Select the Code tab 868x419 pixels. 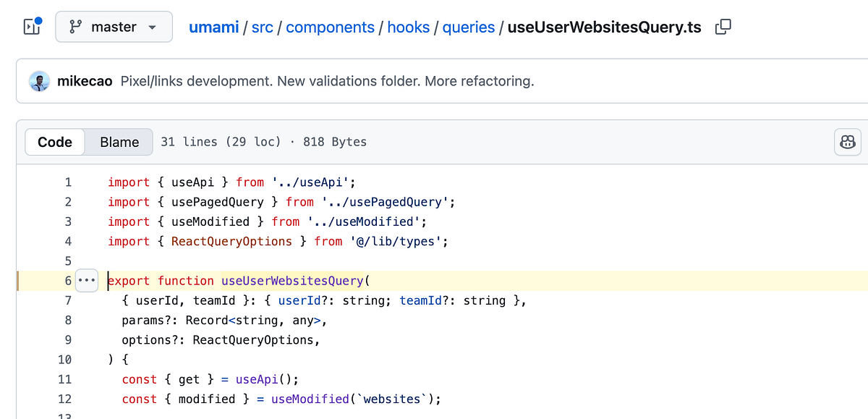(x=55, y=142)
